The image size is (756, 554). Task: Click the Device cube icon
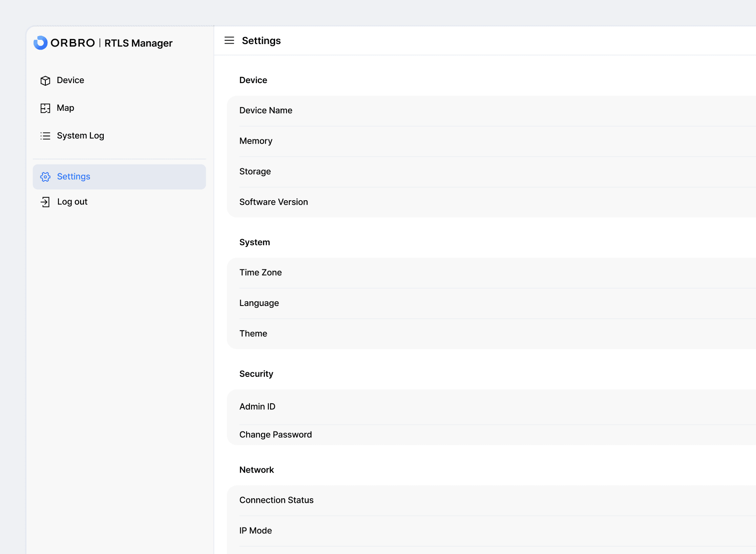45,81
